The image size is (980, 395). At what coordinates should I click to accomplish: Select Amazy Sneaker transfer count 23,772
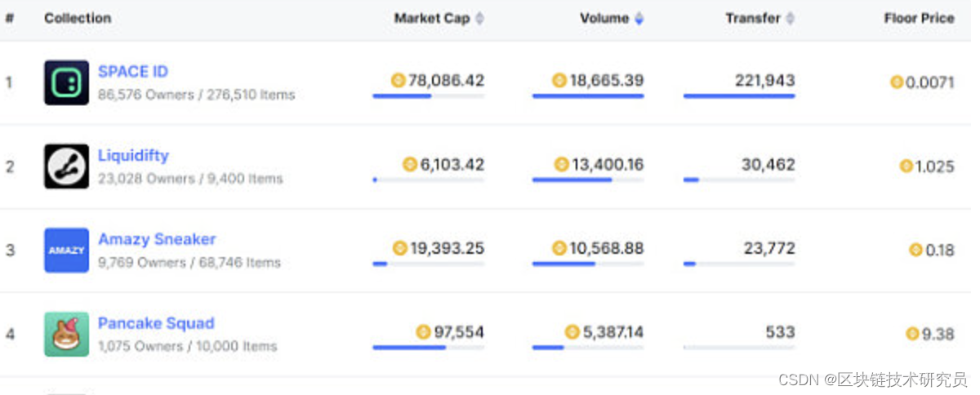click(x=769, y=248)
